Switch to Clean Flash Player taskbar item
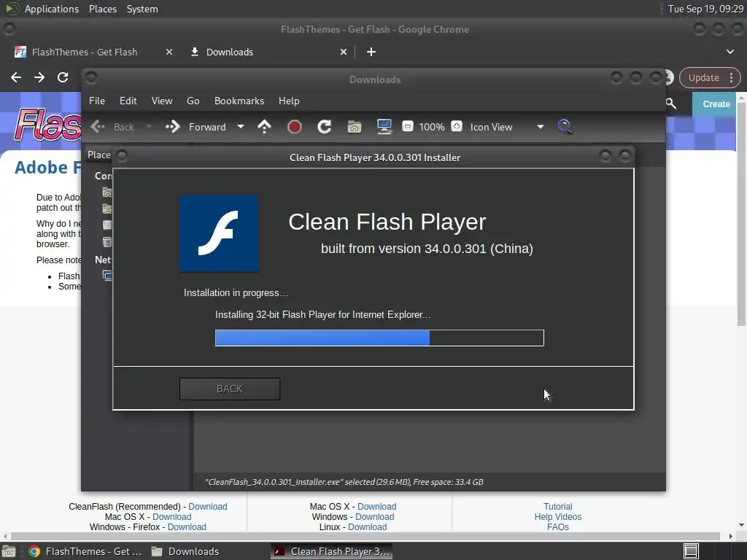This screenshot has width=747, height=560. coord(332,551)
